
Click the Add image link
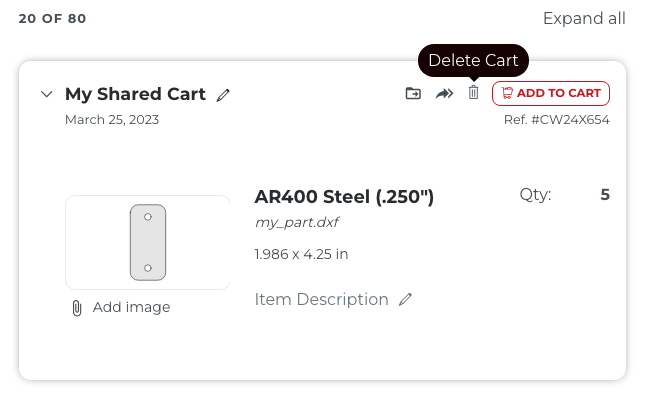coord(131,307)
